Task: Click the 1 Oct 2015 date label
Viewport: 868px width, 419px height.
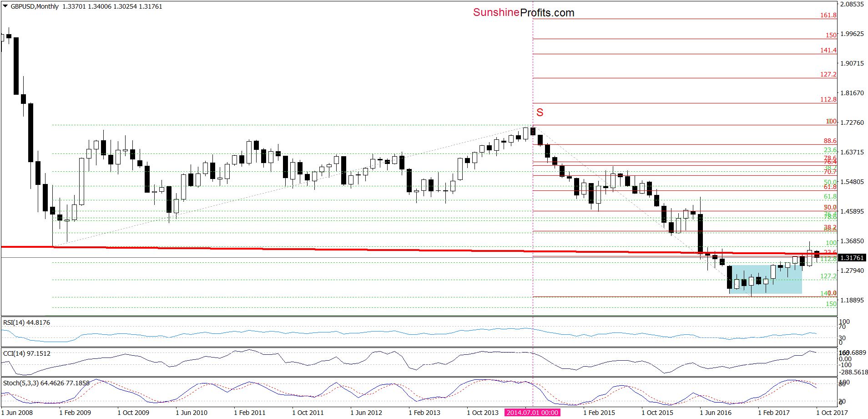Action: [657, 413]
